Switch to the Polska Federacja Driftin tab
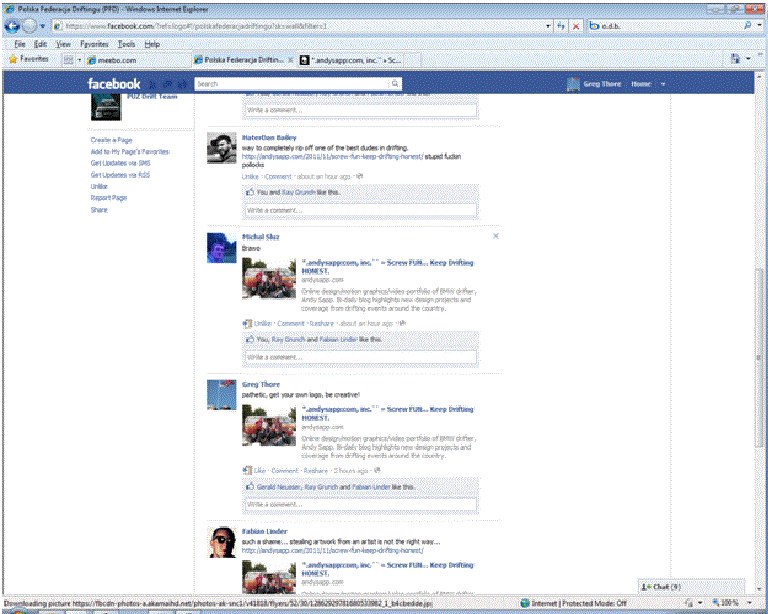This screenshot has width=768, height=614. (x=239, y=60)
